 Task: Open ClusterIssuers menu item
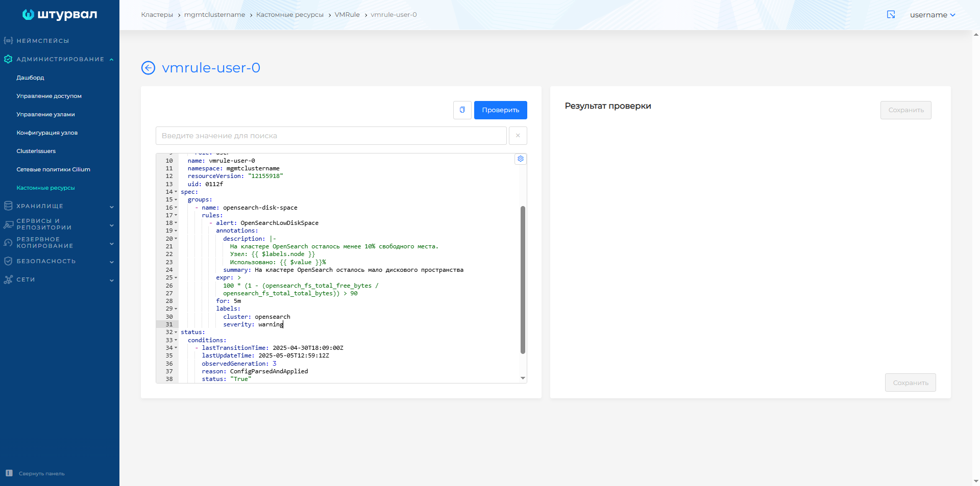coord(36,151)
